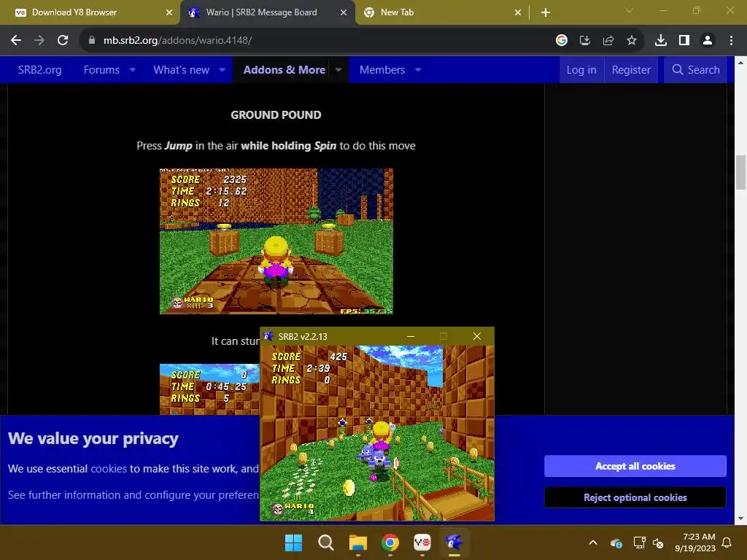Screen dimensions: 747x560
Task: Select the Wario SRB2 Message Board tab
Action: 268,13
